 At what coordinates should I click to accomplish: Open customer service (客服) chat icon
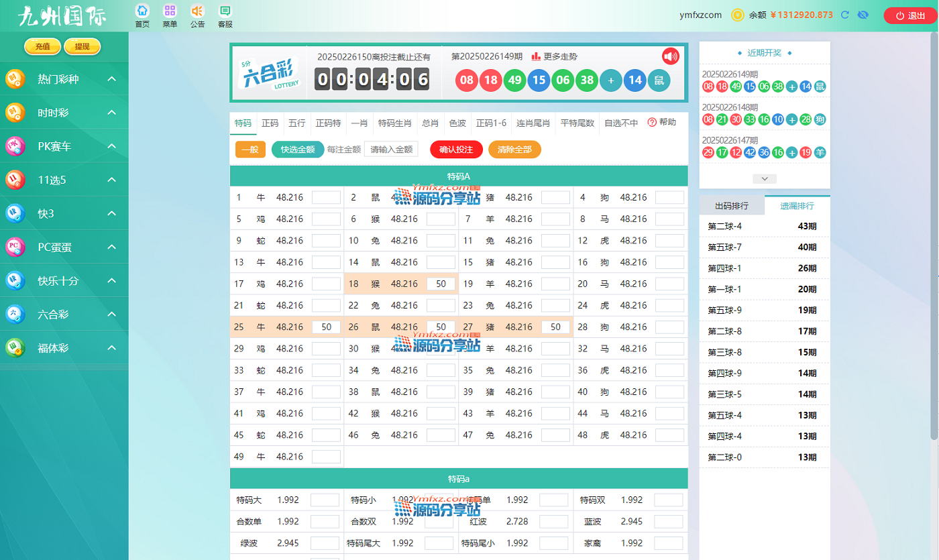pos(225,11)
